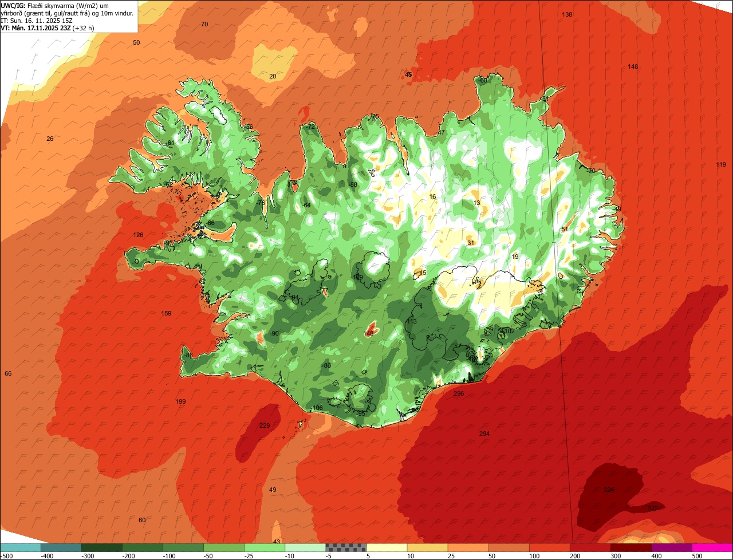Click the value 13 on the map
The image size is (733, 560).
pyautogui.click(x=476, y=203)
